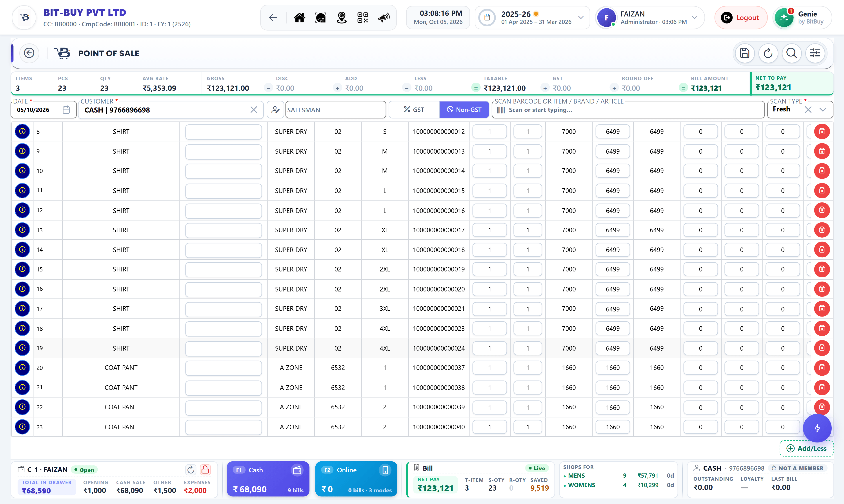
Task: Open the megaphone announcements icon
Action: pyautogui.click(x=384, y=17)
